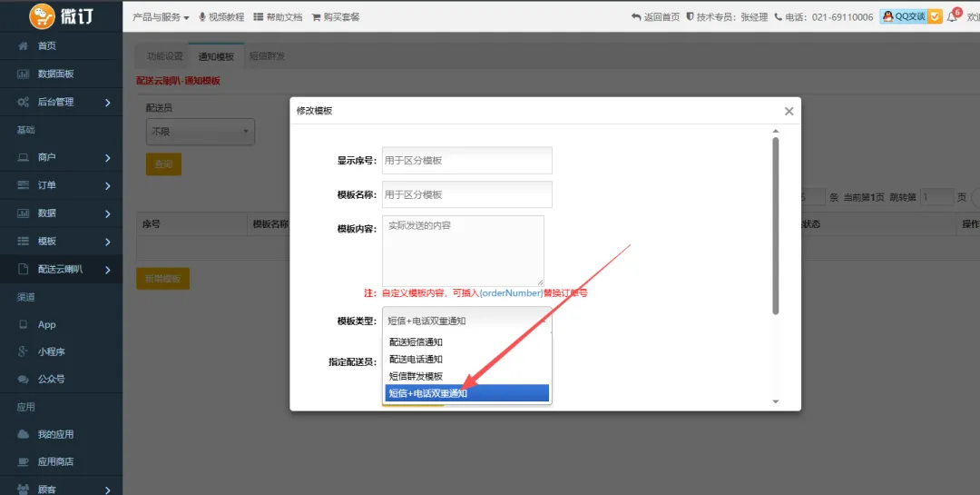
Task: Click the 微订 logo icon
Action: pyautogui.click(x=43, y=15)
